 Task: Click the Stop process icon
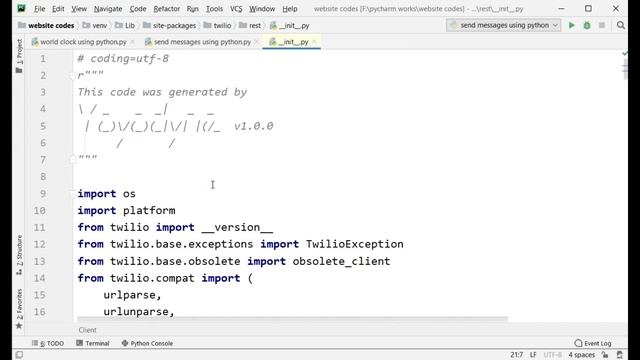602,25
